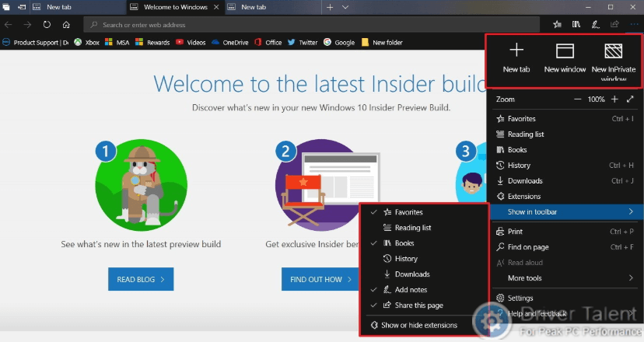Open Books from the main menu

pyautogui.click(x=565, y=150)
